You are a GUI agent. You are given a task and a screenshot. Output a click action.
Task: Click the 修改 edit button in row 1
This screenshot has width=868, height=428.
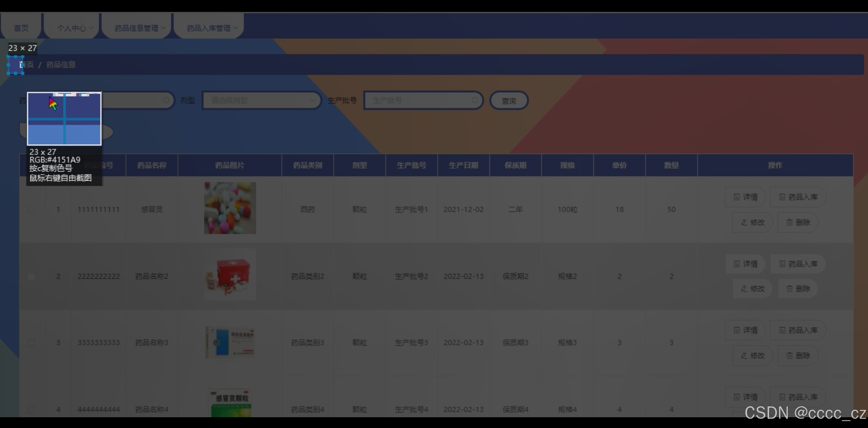[752, 222]
